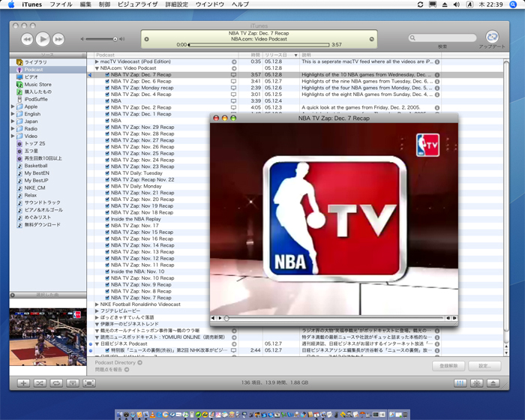This screenshot has height=420, width=525.
Task: Click the Podcast Directory link
Action: point(115,362)
